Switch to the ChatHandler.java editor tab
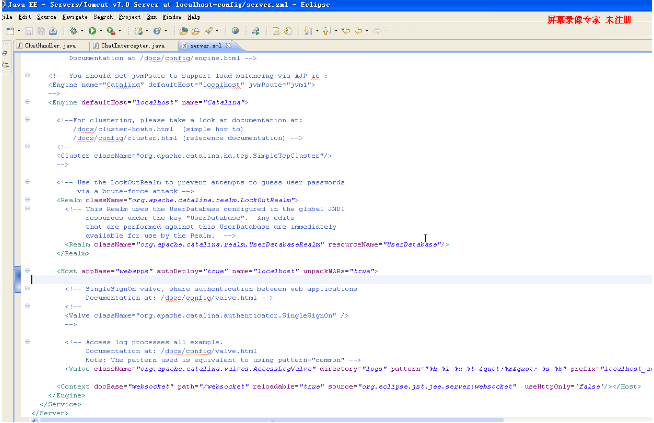Viewport: 654px width, 423px height. (x=50, y=45)
